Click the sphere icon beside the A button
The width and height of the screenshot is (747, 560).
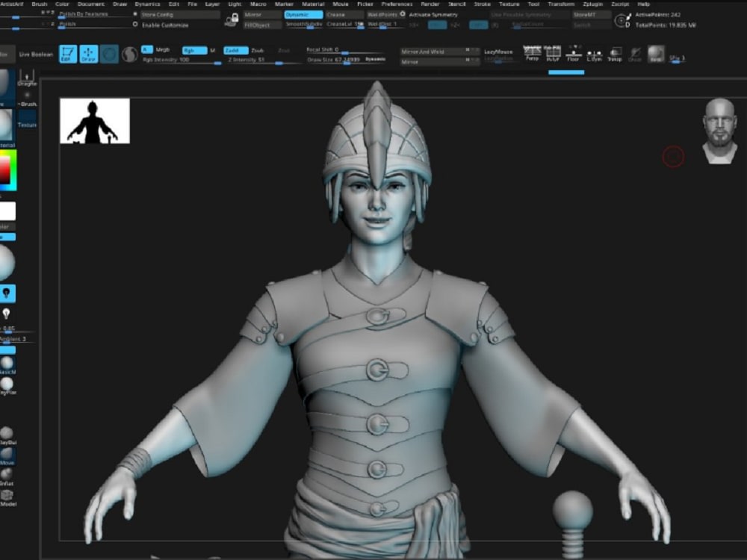click(129, 55)
